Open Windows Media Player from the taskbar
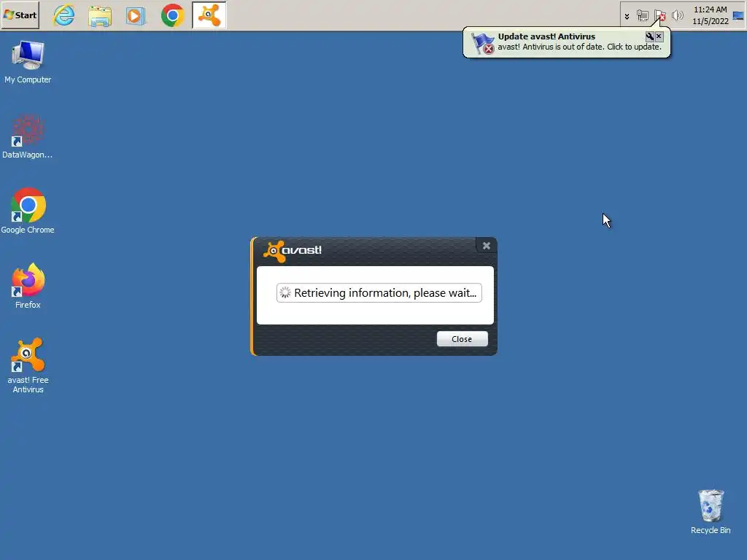Image resolution: width=747 pixels, height=560 pixels. 136,15
